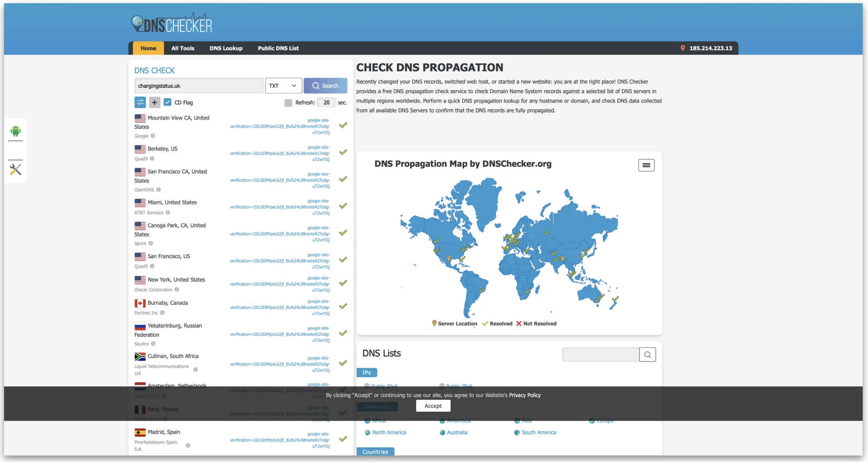The image size is (868, 462).
Task: Click the info icon next to Google
Action: [153, 136]
